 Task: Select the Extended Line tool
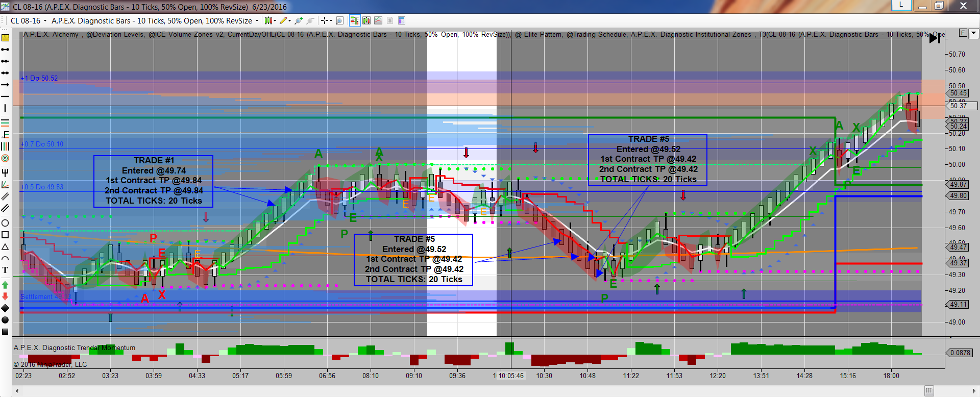click(5, 73)
